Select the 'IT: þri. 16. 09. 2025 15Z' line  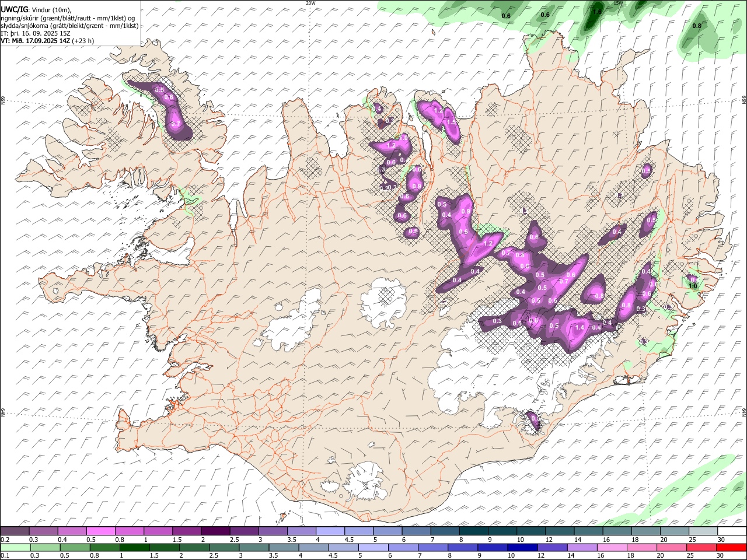pyautogui.click(x=36, y=33)
